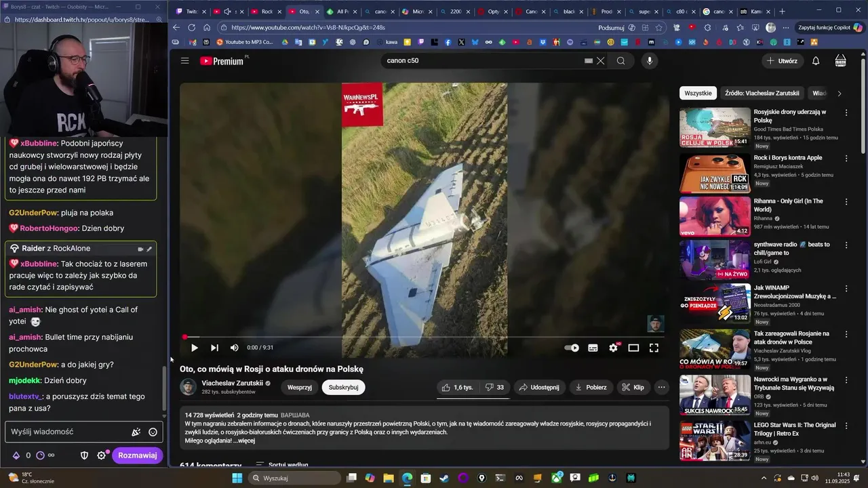Open video player settings gear
Screen dimensions: 868x488
(614, 348)
